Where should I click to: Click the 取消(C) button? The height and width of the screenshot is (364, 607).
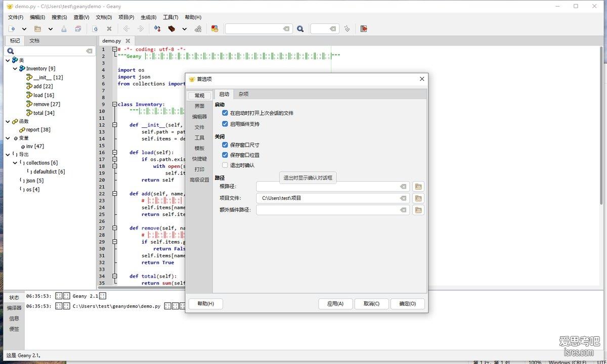[371, 304]
